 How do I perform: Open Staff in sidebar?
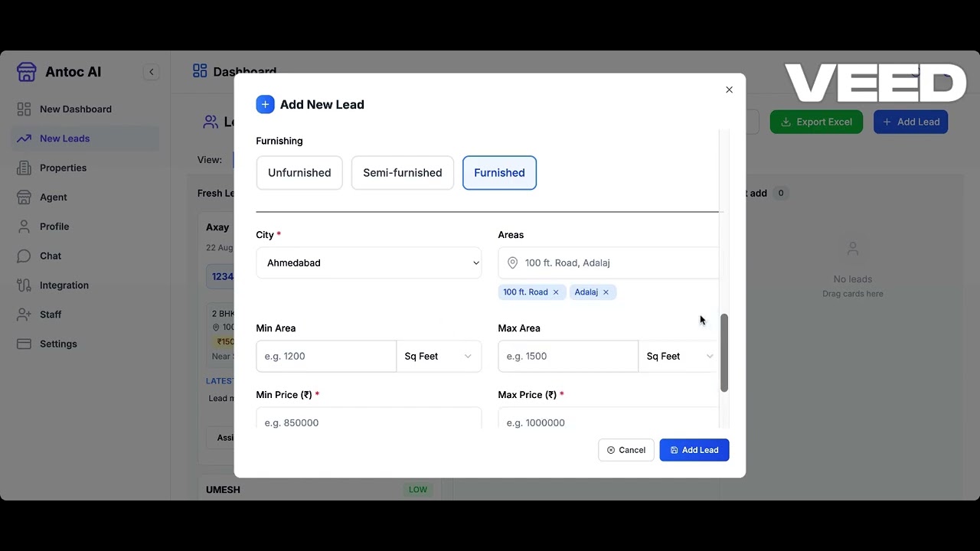tap(85, 315)
